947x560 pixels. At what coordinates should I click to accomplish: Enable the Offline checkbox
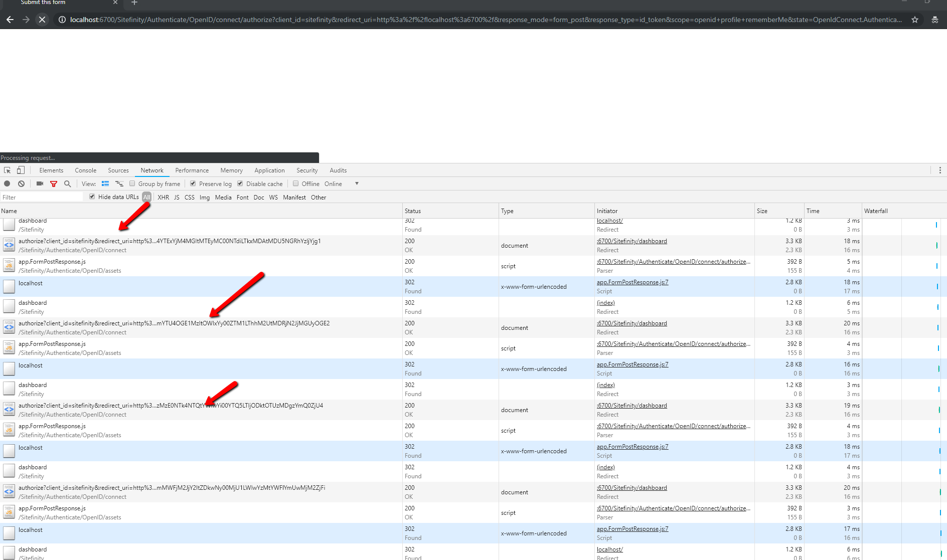click(296, 184)
